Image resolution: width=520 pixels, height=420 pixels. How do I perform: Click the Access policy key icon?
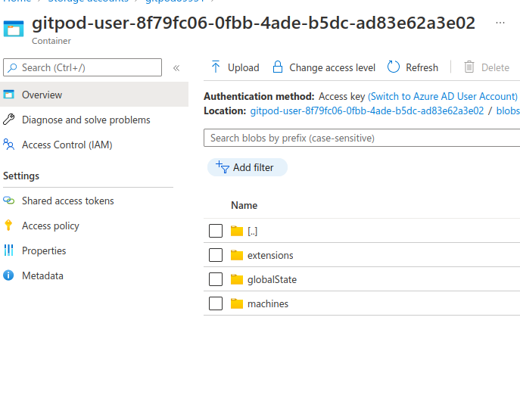coord(8,226)
